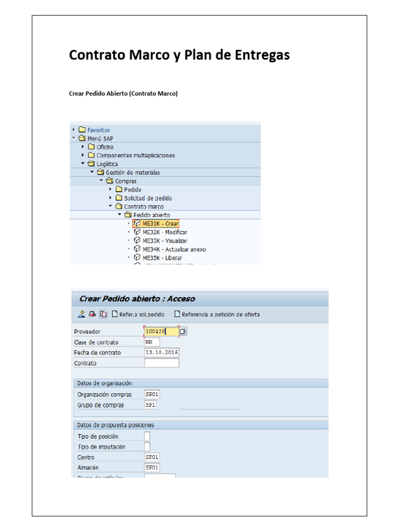This screenshot has width=399, height=532.
Task: Click Solicitud de pedido folder icon
Action: [x=119, y=197]
